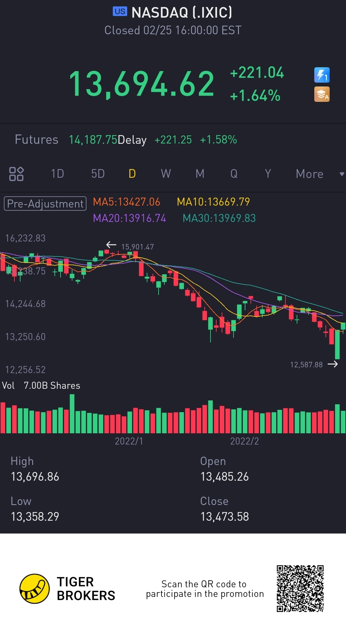Select the yearly Y timeframe tab

coord(268,174)
